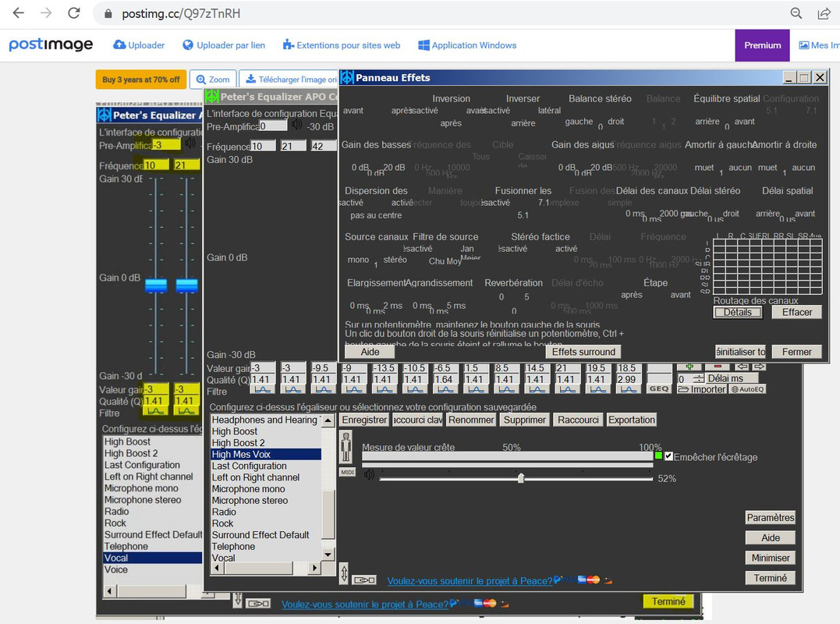
Task: Open the filter type icon under gain 19.5
Action: [598, 390]
